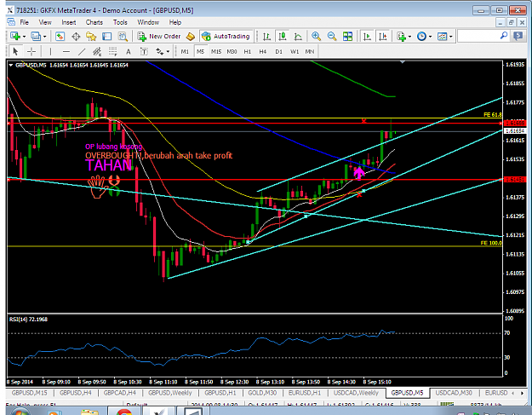The height and width of the screenshot is (415, 532).
Task: Switch to MN timeframe
Action: 310,52
